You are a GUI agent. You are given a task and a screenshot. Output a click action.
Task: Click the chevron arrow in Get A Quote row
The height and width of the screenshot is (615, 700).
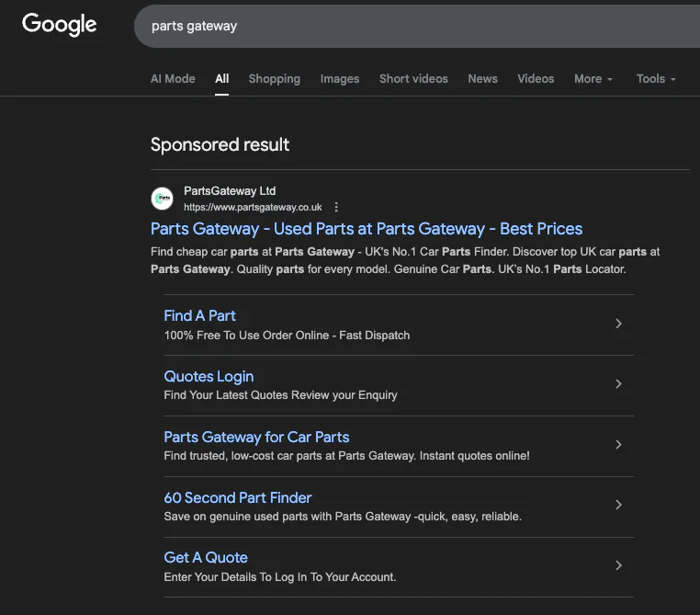(618, 565)
